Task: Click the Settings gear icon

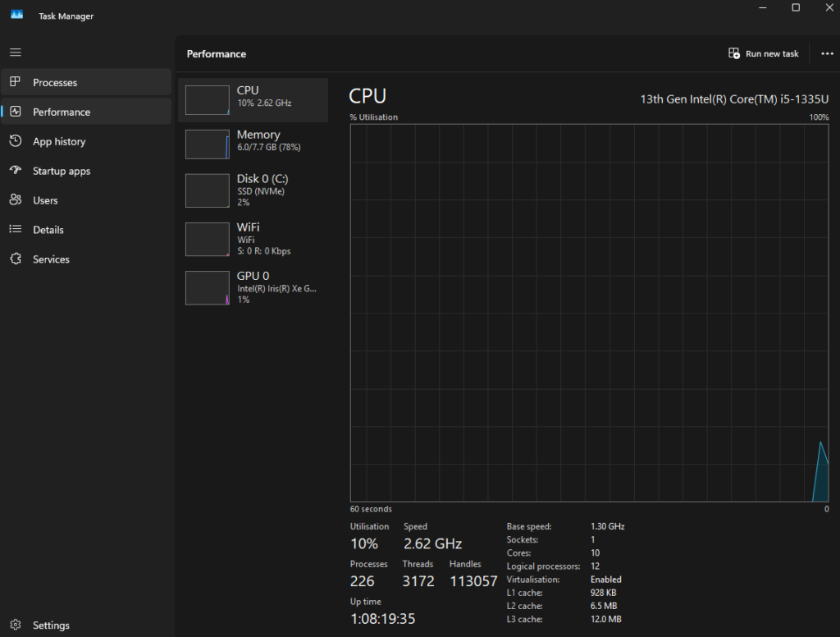Action: click(x=16, y=625)
